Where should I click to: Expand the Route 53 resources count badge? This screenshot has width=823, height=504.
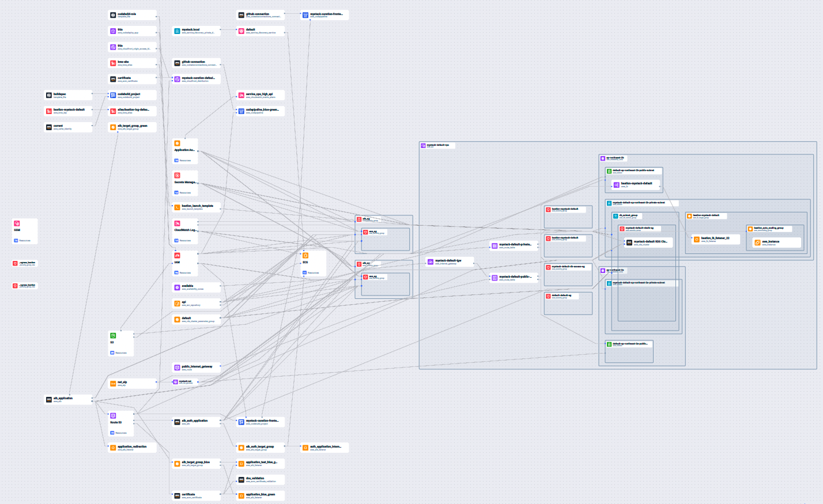point(113,433)
